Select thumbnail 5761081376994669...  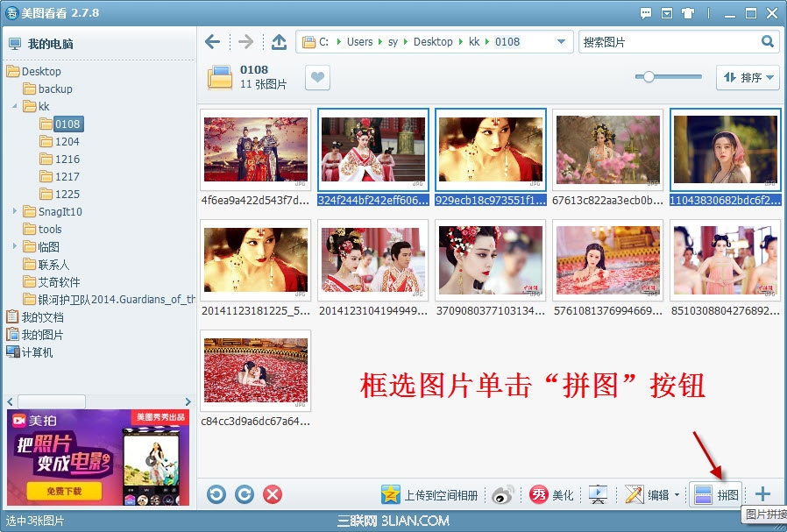(x=608, y=260)
